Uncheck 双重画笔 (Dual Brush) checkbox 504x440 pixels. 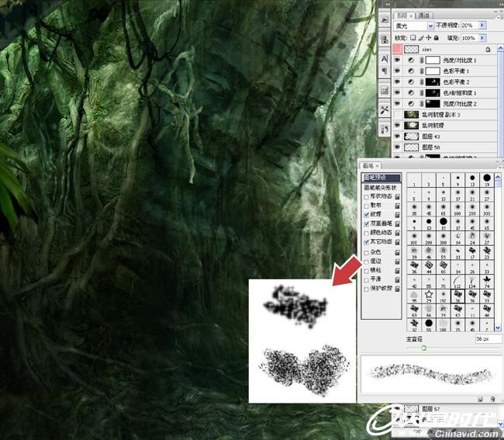(x=367, y=223)
